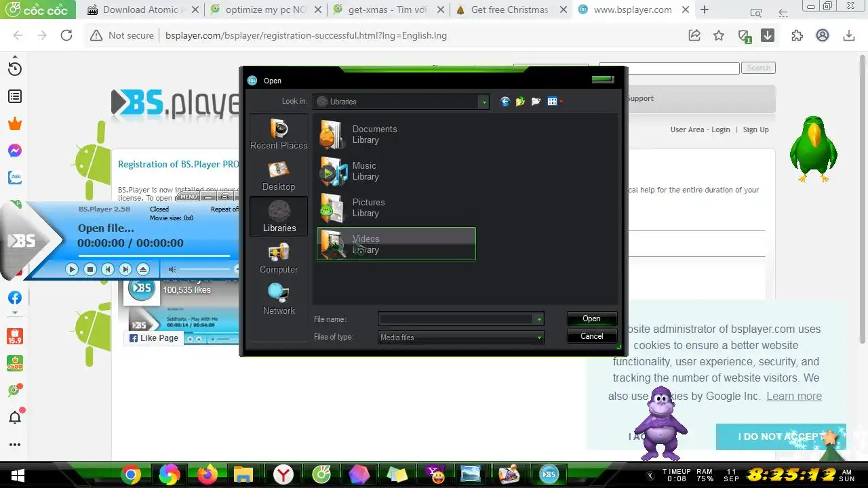Viewport: 868px width, 488px height.
Task: Expand the Look in Libraries dropdown
Action: click(484, 102)
